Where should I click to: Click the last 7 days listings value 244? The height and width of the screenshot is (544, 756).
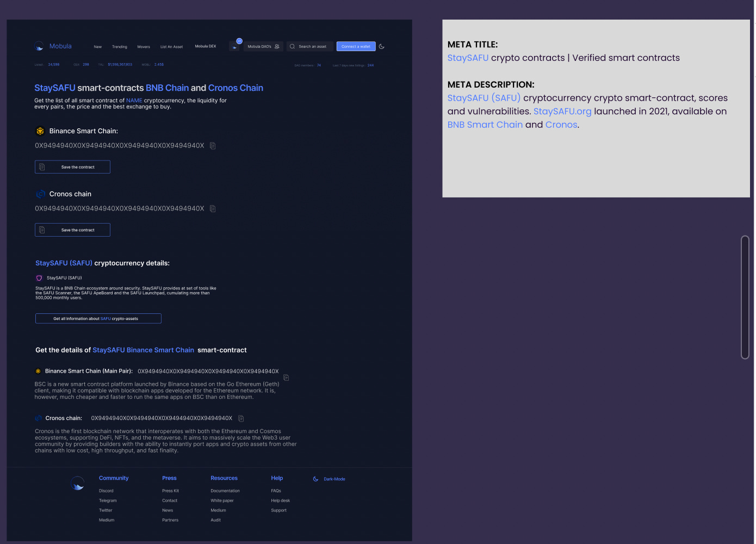pos(370,65)
